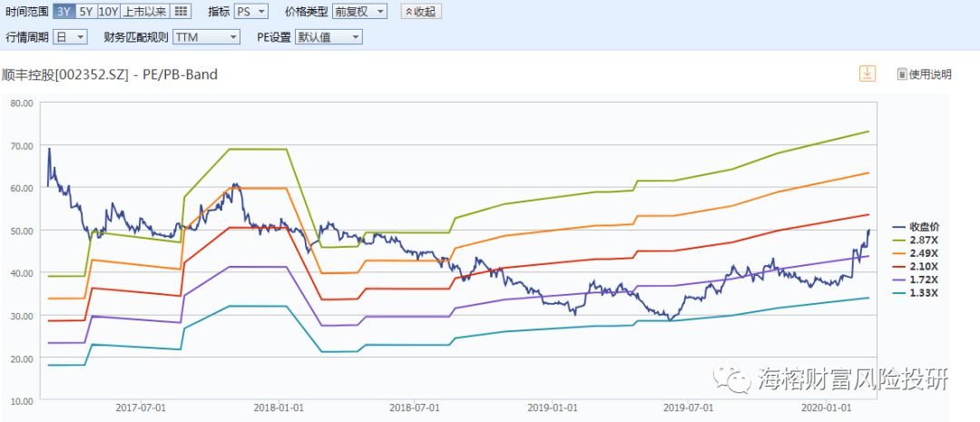The image size is (980, 422).
Task: Open the PE设置 默认值 dropdown
Action: tap(328, 37)
